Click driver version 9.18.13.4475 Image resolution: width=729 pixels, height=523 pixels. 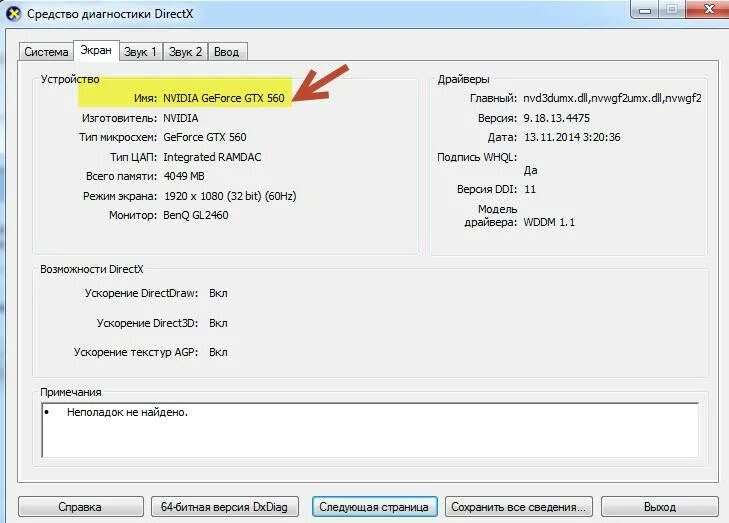557,118
